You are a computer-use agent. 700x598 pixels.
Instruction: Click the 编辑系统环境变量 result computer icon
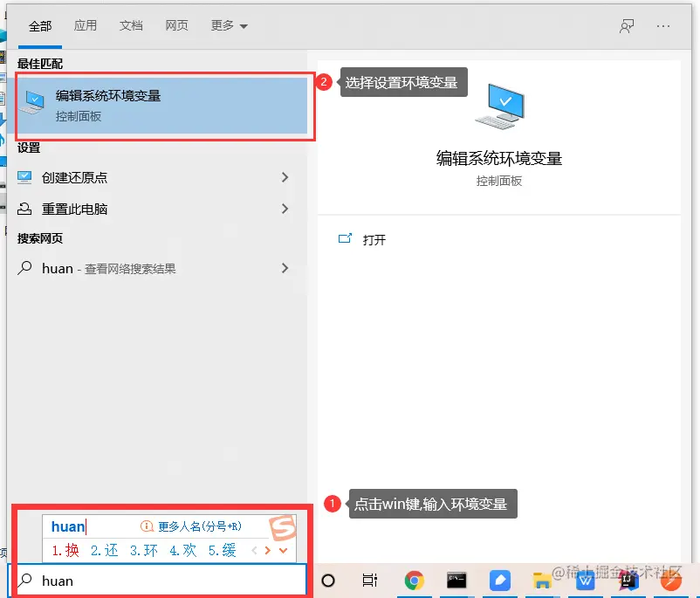point(32,103)
